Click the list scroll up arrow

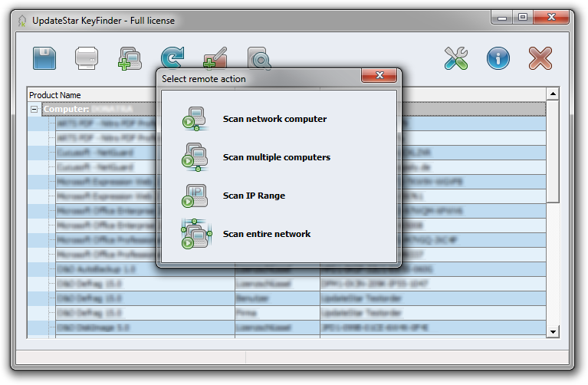[x=553, y=94]
